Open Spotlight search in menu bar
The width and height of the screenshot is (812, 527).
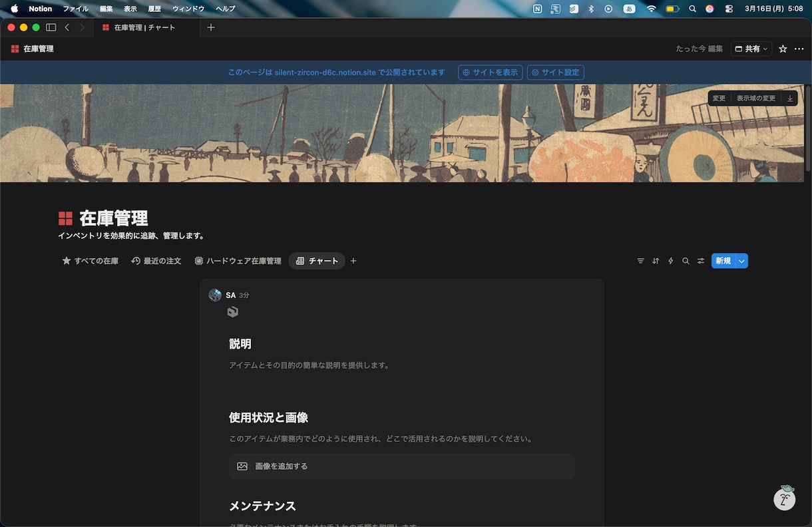point(693,9)
